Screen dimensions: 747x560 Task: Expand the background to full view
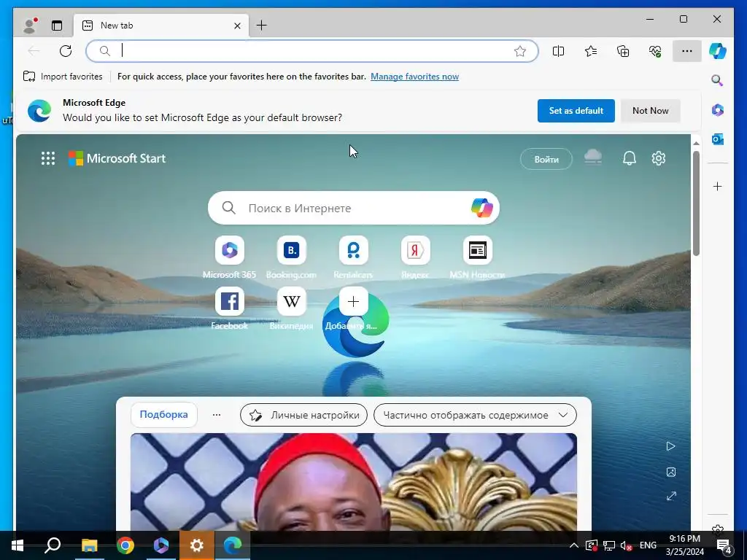671,496
